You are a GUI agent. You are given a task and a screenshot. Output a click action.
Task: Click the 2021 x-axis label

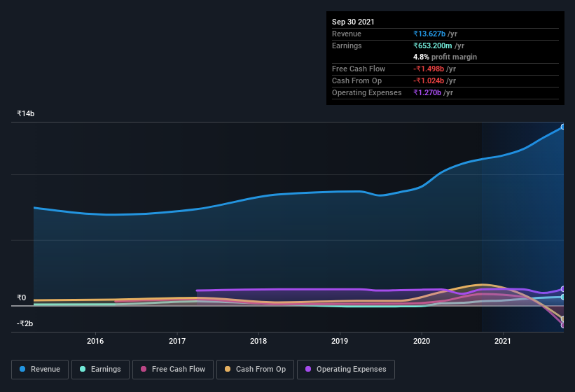pyautogui.click(x=503, y=341)
